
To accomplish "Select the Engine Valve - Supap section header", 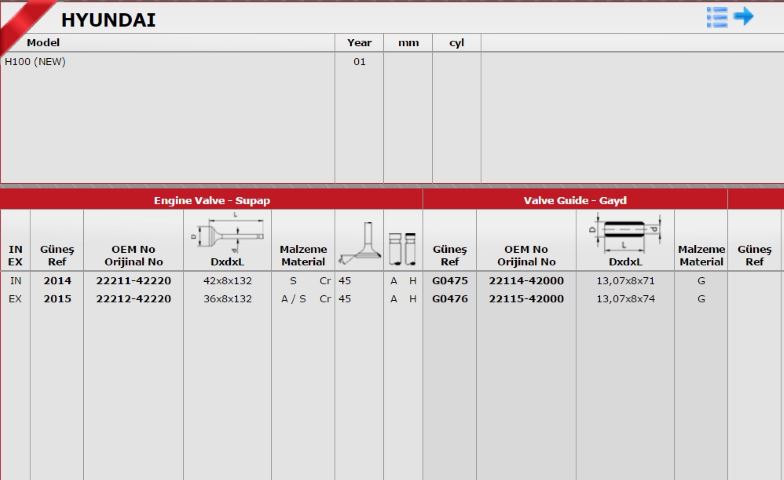I will tap(212, 200).
